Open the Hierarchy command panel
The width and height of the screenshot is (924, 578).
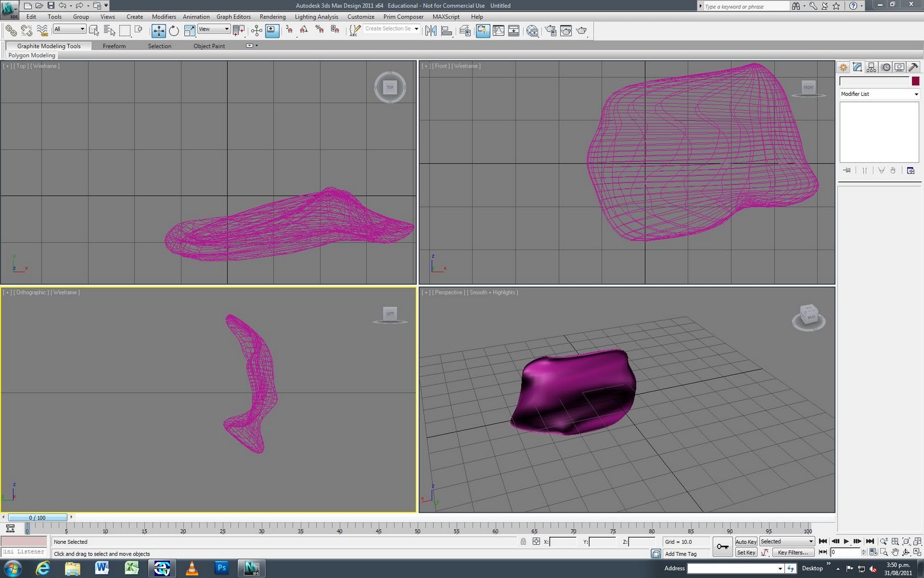click(x=871, y=67)
